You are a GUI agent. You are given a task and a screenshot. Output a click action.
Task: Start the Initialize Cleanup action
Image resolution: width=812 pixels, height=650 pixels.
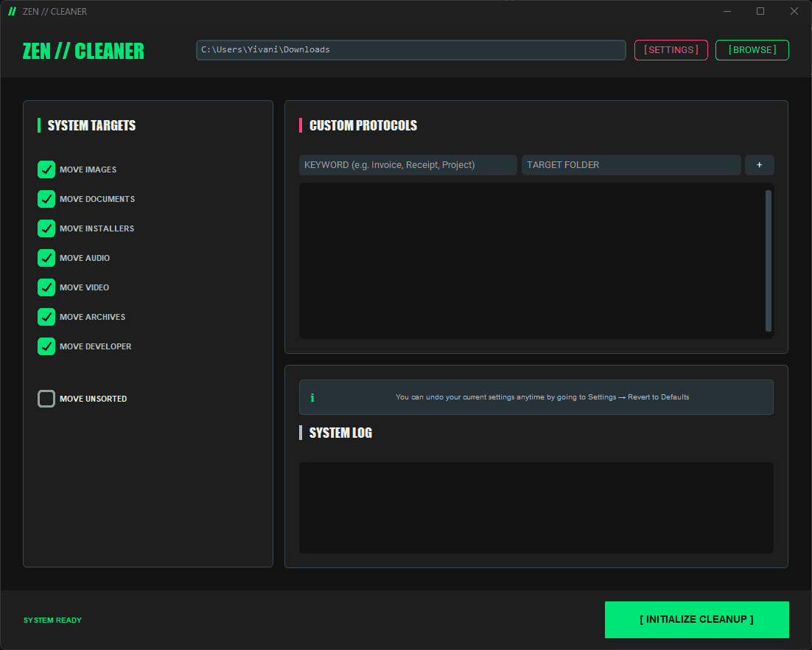pyautogui.click(x=696, y=620)
